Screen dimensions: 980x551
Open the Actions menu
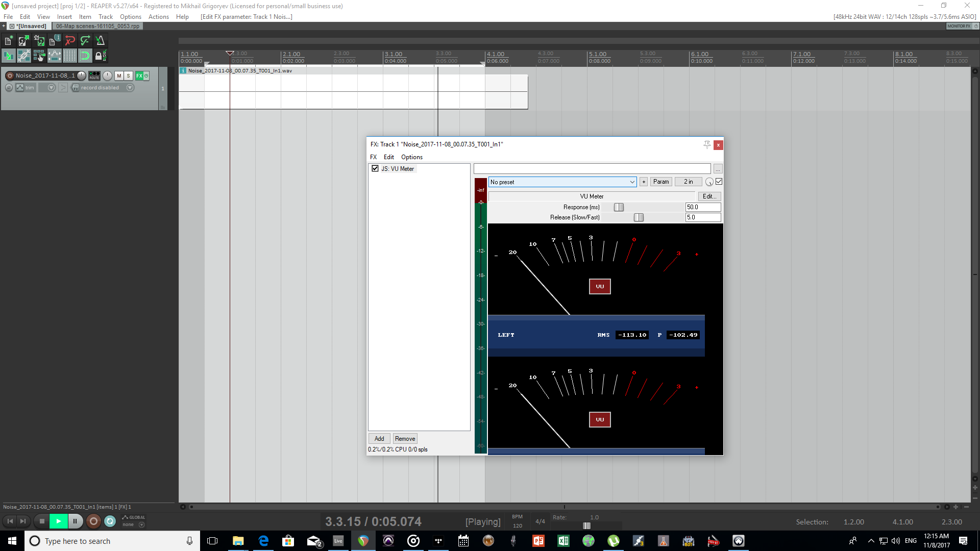click(158, 17)
